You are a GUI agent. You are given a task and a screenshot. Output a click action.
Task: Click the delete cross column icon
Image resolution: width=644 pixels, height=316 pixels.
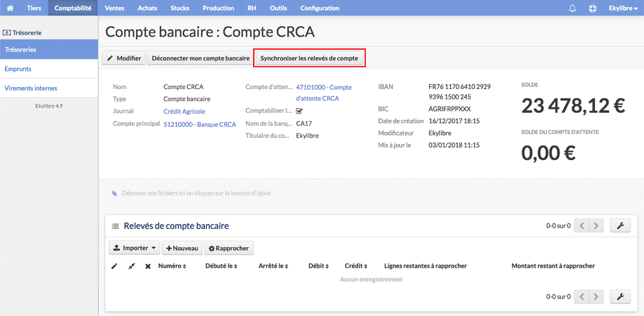point(148,266)
